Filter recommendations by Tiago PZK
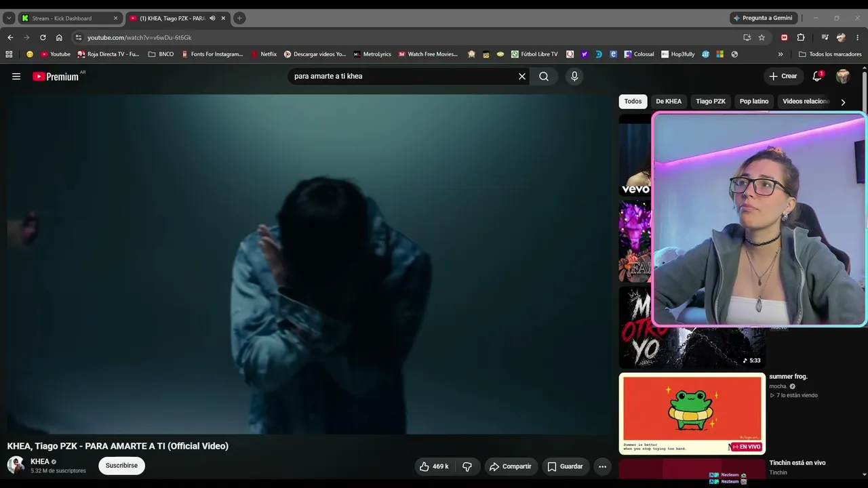Screen dimensions: 868x488 pos(711,102)
